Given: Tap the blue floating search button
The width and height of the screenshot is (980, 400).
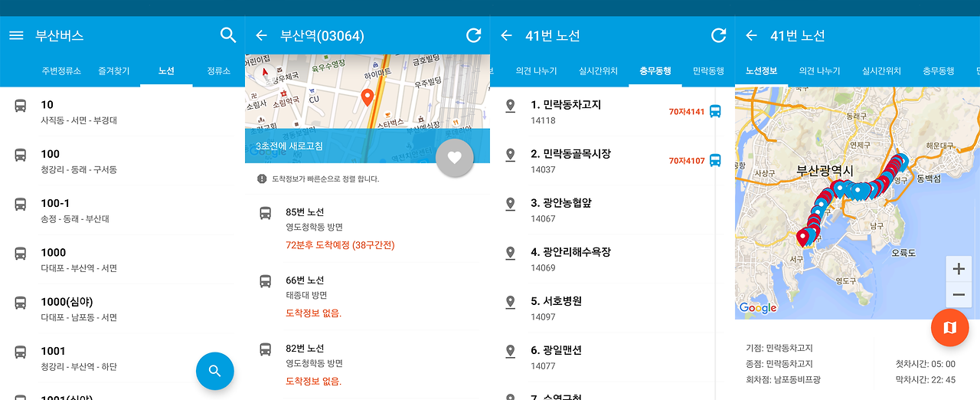Looking at the screenshot, I should [x=215, y=371].
